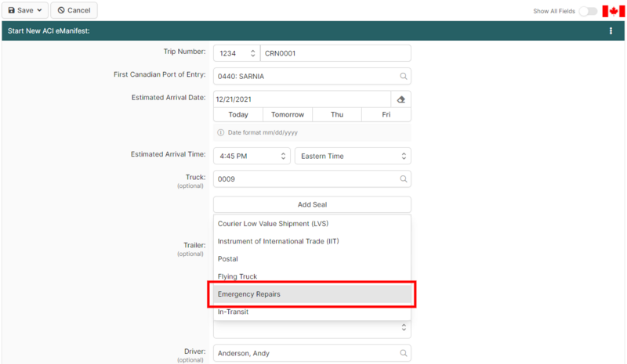Click the date format info icon

tap(221, 132)
